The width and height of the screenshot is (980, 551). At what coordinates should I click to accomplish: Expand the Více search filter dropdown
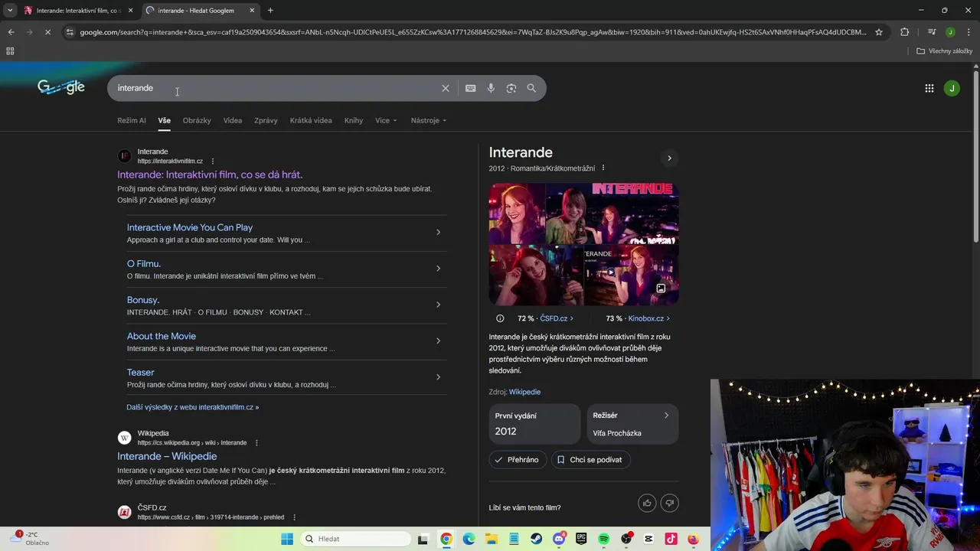pos(386,120)
